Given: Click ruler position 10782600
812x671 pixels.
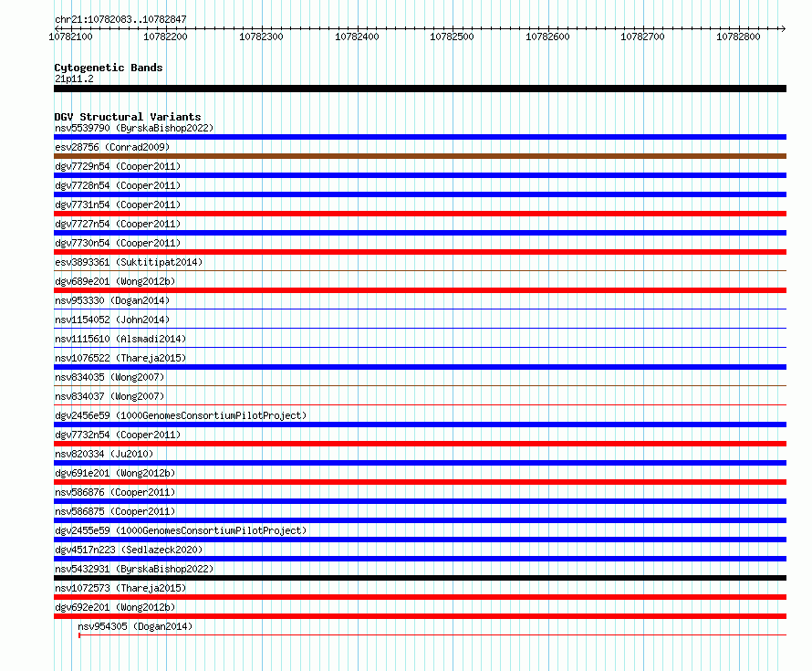Looking at the screenshot, I should [547, 37].
